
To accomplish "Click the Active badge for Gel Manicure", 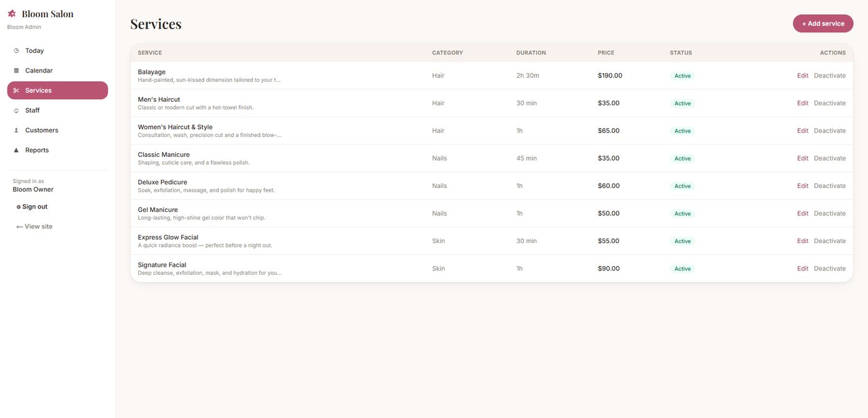I will pos(683,213).
